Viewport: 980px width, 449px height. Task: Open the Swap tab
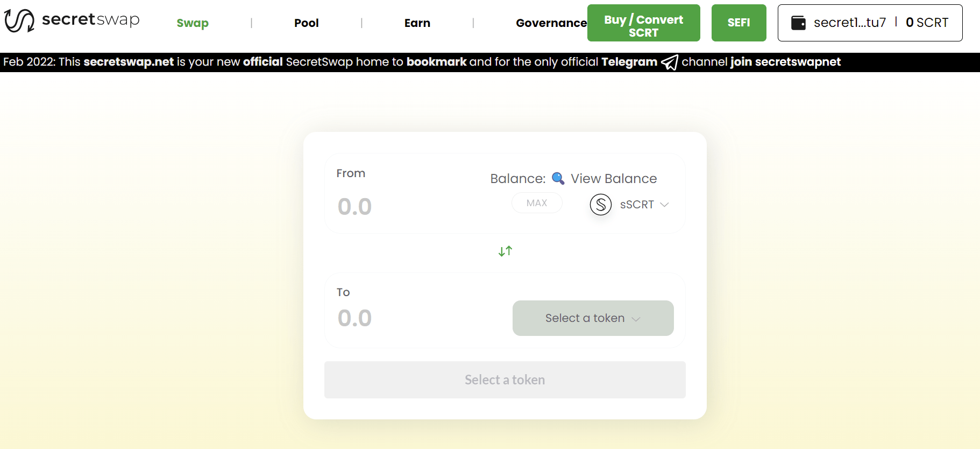click(x=193, y=23)
